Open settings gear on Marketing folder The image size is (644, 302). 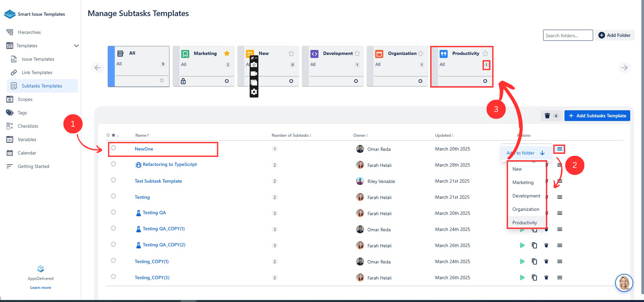227,81
